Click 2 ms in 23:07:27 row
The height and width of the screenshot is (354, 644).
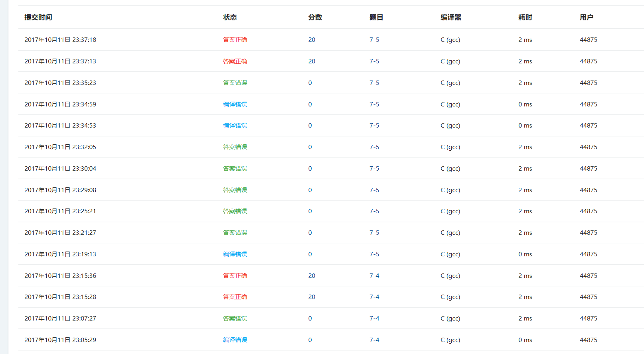point(525,319)
